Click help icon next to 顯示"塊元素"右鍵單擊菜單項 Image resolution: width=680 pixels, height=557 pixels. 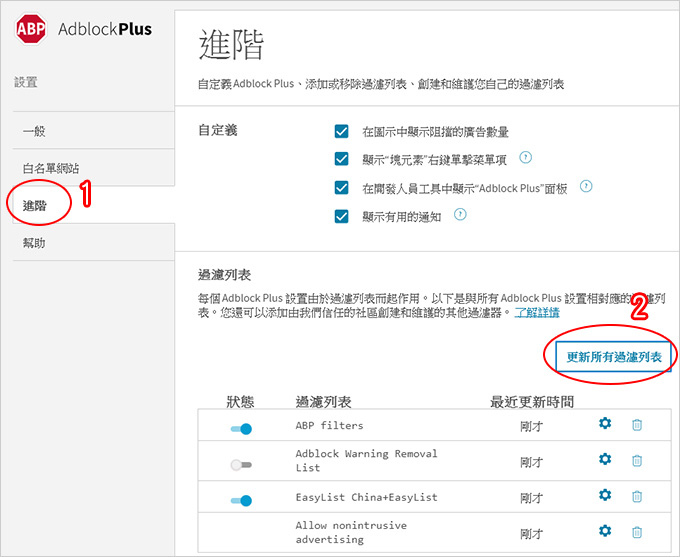coord(526,157)
